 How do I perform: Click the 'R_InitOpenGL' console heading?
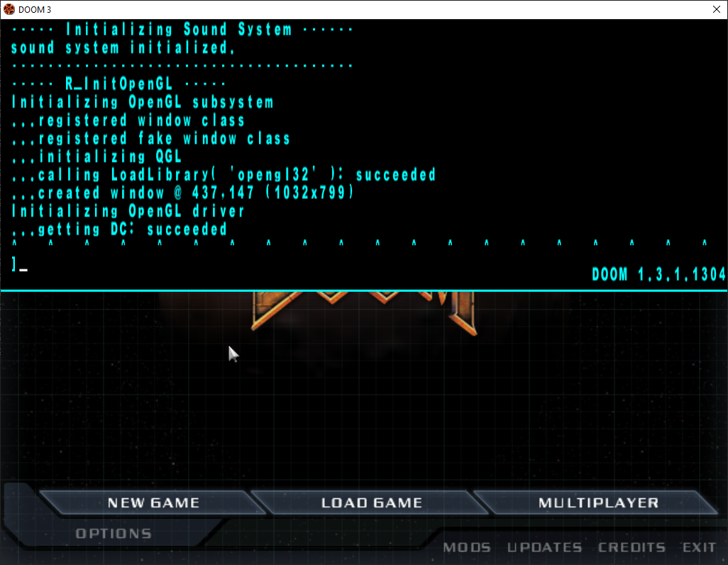118,83
